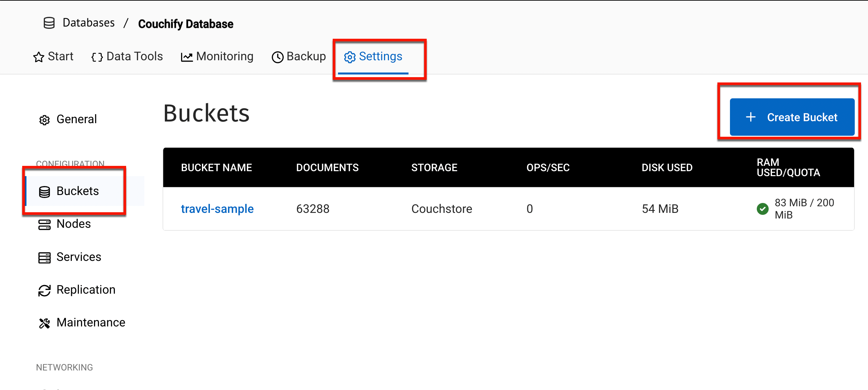Click the green checkmark RAM status icon
868x390 pixels.
762,209
